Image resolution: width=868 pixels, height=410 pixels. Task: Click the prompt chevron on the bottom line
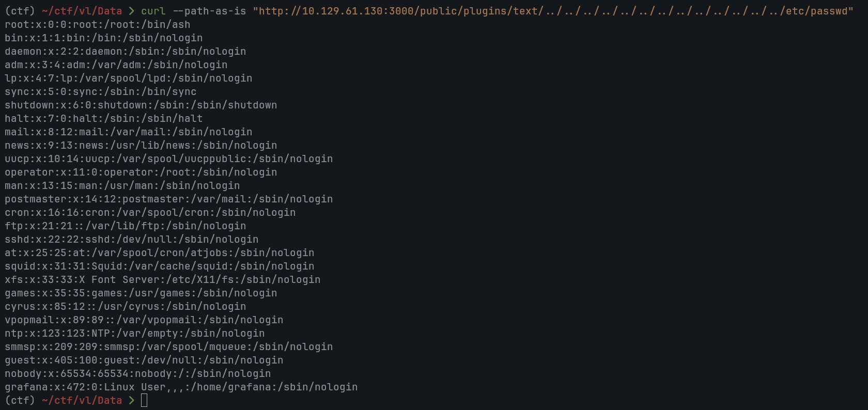pos(131,400)
